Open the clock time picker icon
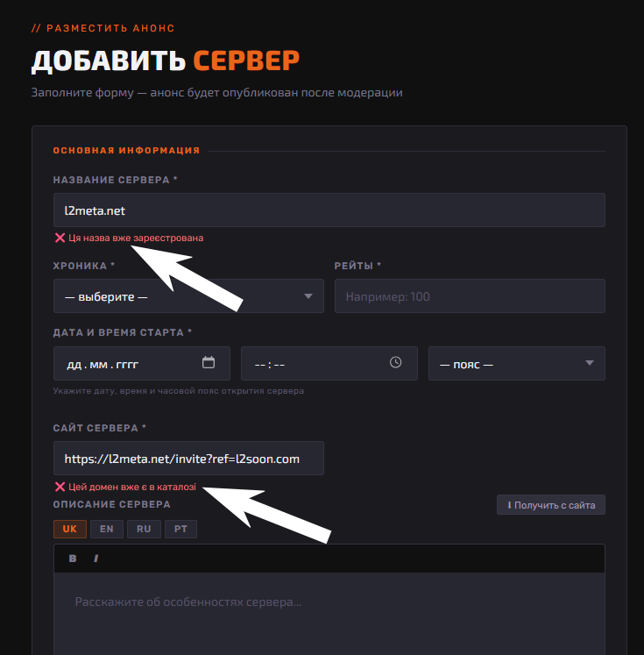The image size is (644, 655). pyautogui.click(x=395, y=362)
